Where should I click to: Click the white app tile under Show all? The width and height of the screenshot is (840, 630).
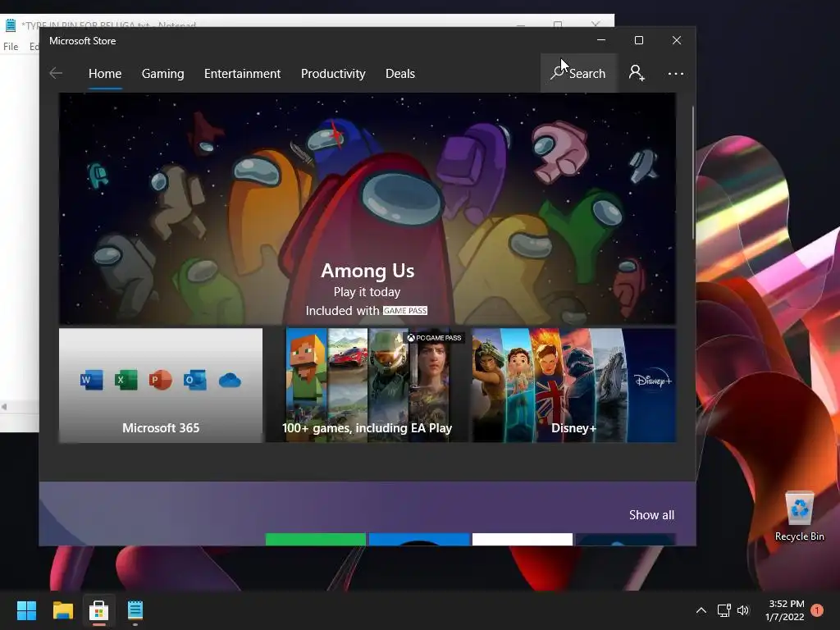[x=523, y=540]
